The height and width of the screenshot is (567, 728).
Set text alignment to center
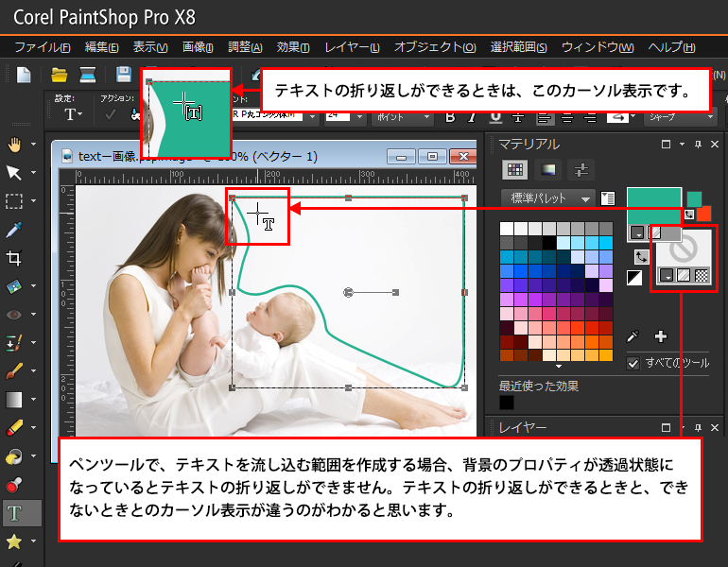[567, 117]
